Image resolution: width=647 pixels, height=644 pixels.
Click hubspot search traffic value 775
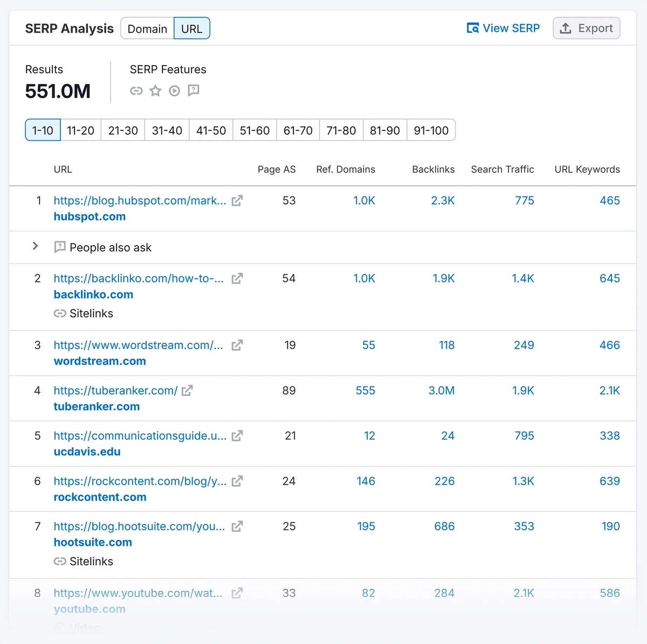click(x=525, y=200)
